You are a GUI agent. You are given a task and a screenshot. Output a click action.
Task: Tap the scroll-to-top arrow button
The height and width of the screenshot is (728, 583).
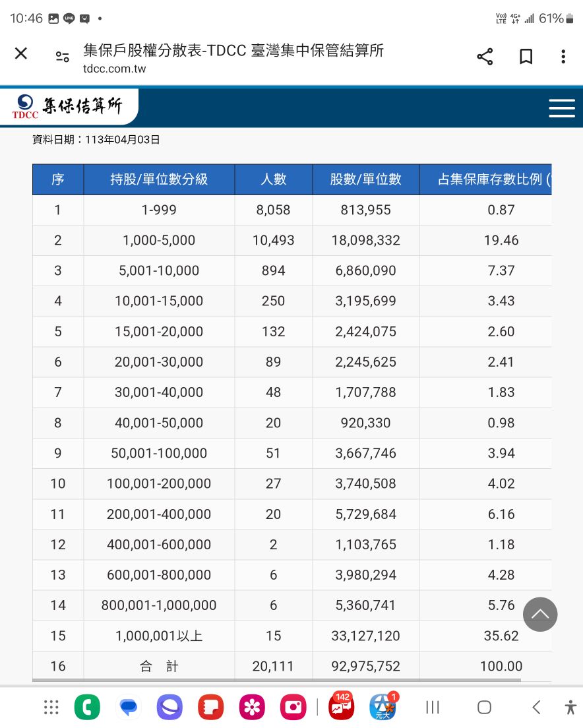(x=540, y=615)
